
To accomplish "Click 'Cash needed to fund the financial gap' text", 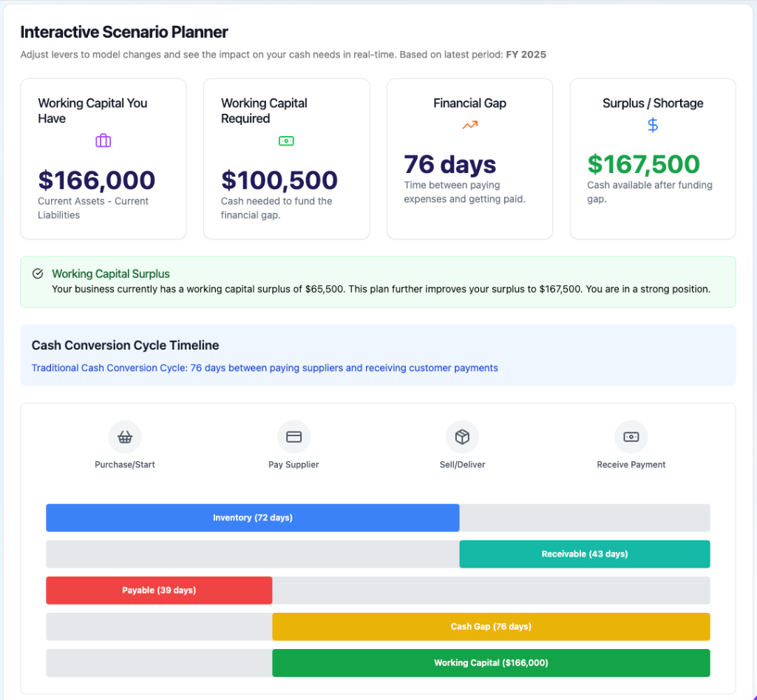I will [x=276, y=208].
